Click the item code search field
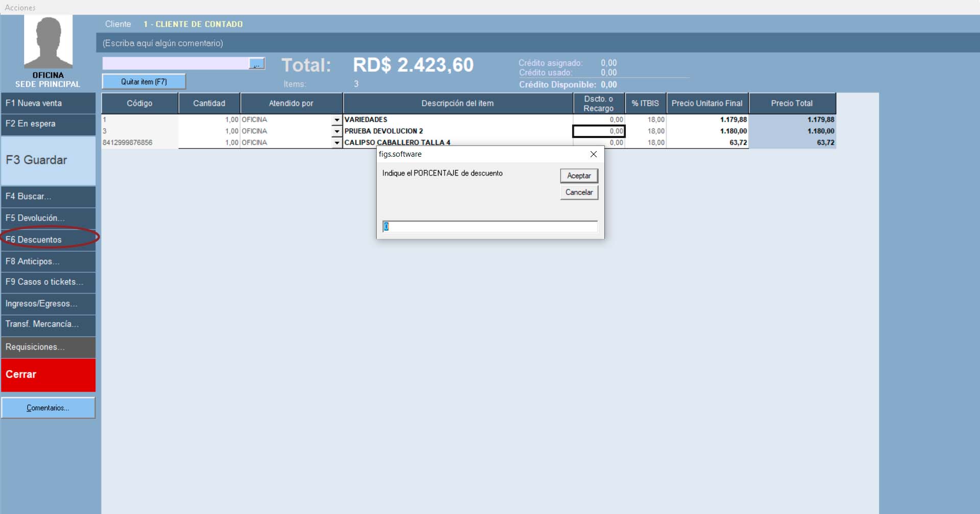 (176, 63)
